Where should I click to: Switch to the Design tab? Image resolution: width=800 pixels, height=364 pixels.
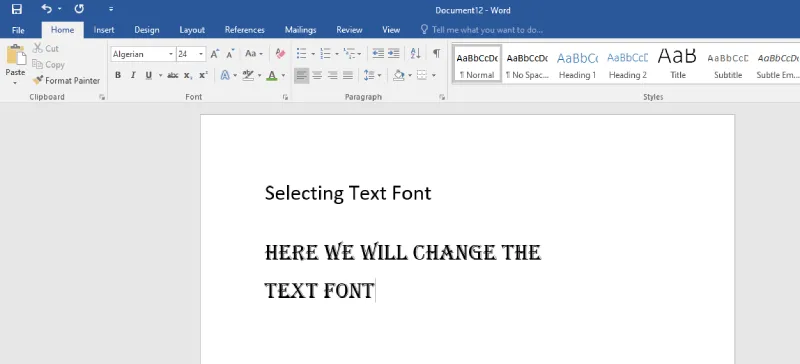[147, 30]
